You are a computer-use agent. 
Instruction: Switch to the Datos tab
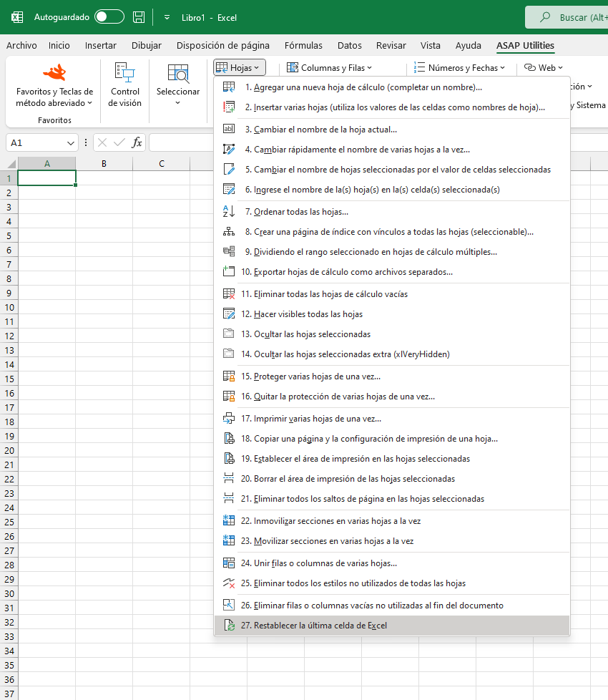pyautogui.click(x=349, y=45)
